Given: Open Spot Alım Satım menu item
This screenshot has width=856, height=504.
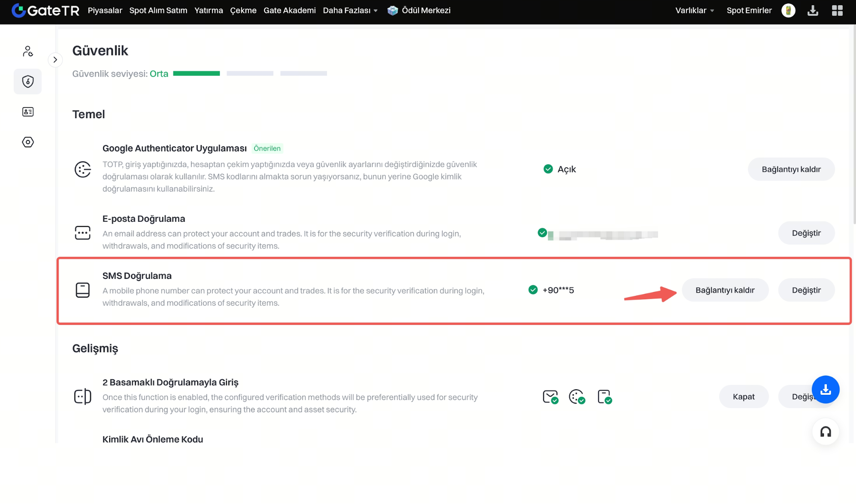Looking at the screenshot, I should [x=158, y=10].
